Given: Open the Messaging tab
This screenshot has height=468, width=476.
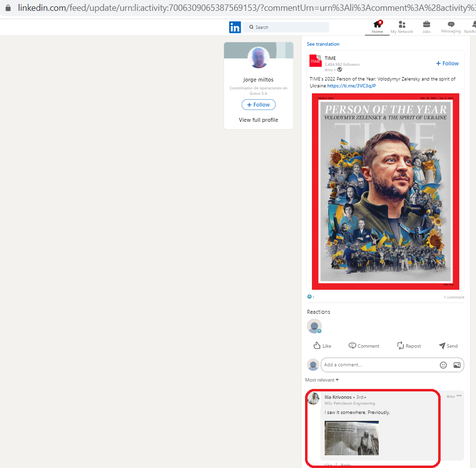Looking at the screenshot, I should [451, 27].
